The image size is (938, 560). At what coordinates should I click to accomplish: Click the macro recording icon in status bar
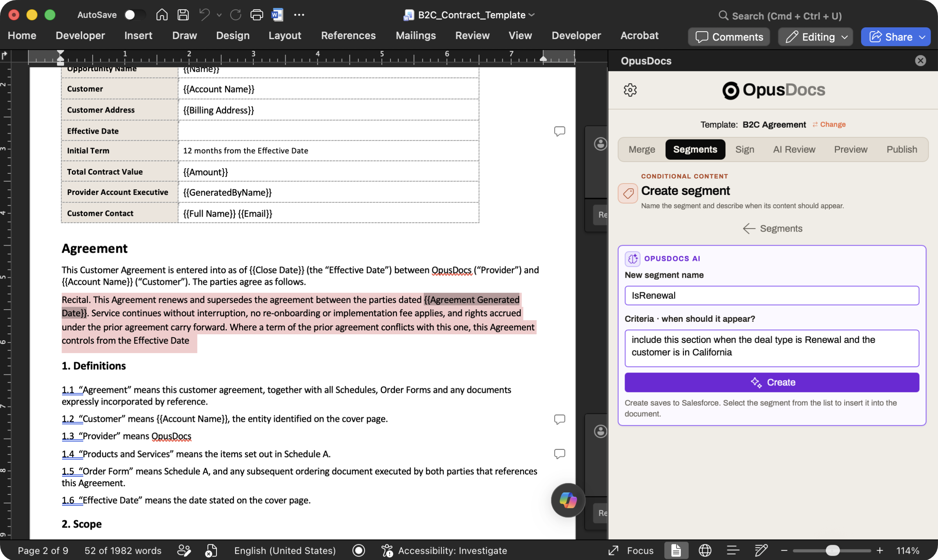[x=358, y=551]
